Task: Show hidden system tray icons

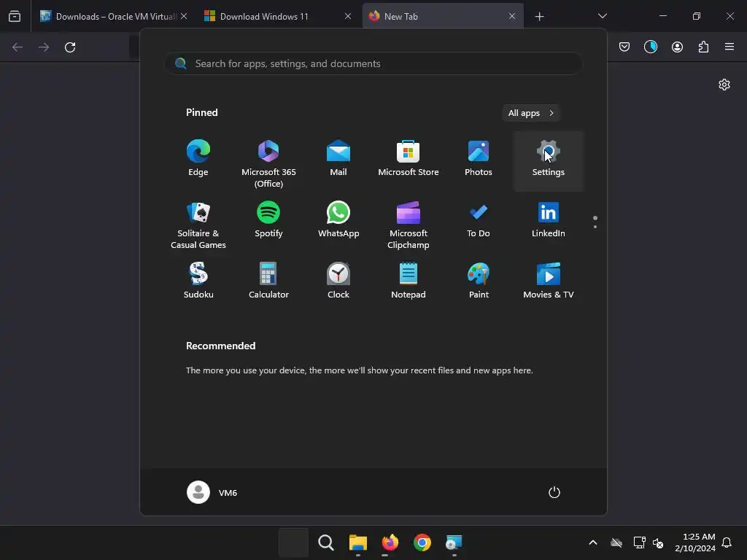Action: pos(593,542)
